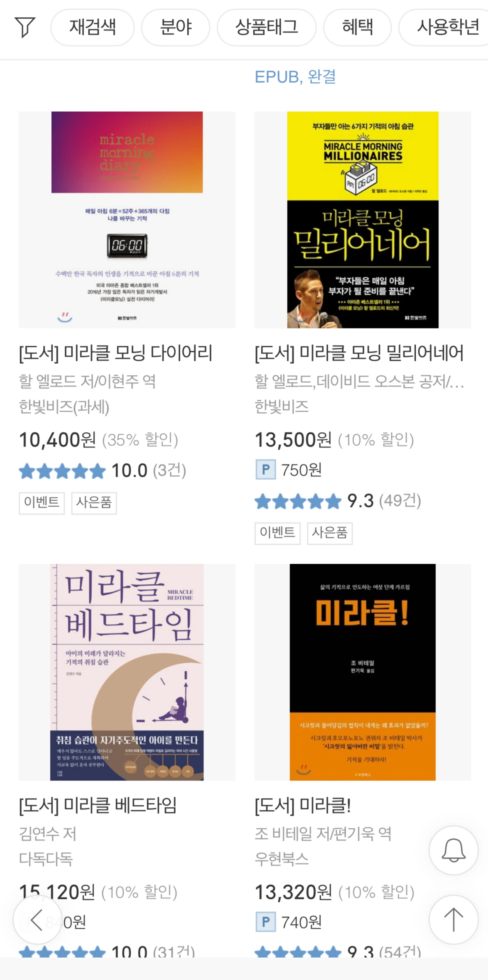The height and width of the screenshot is (980, 488).
Task: Tap the 이벤트 tag under 미라클 모닝 다이어리
Action: coord(42,503)
